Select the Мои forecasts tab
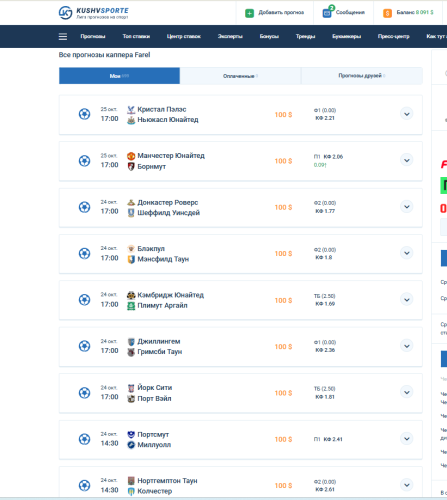This screenshot has height=500, width=447. pyautogui.click(x=119, y=76)
